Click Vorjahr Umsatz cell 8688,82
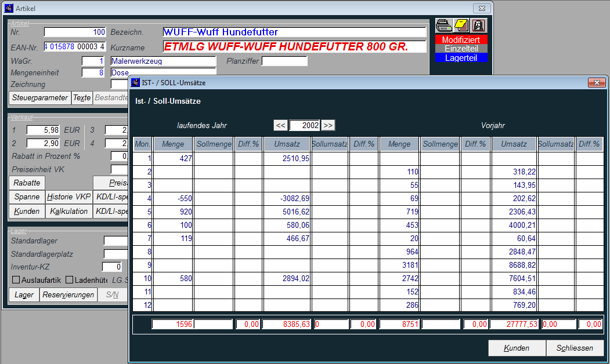Image resolution: width=610 pixels, height=364 pixels. click(514, 265)
